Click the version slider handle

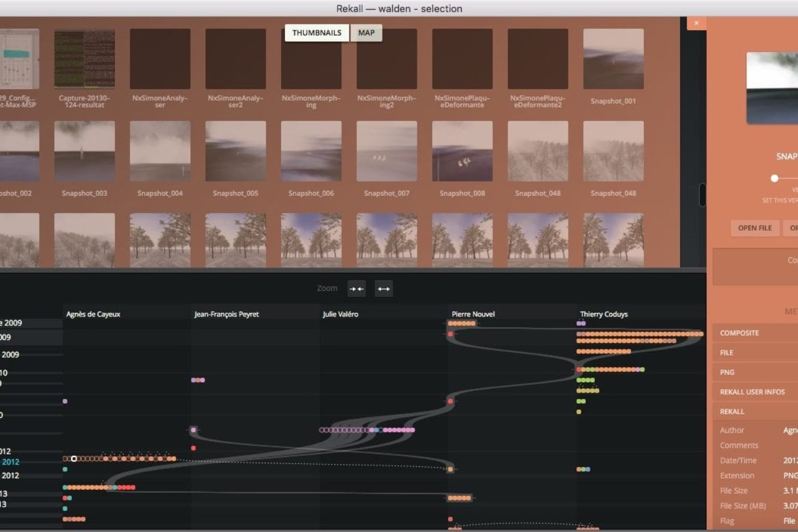coord(775,179)
